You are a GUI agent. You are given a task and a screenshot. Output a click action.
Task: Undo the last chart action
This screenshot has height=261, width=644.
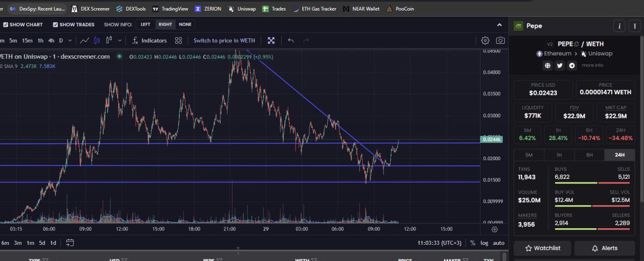(291, 40)
